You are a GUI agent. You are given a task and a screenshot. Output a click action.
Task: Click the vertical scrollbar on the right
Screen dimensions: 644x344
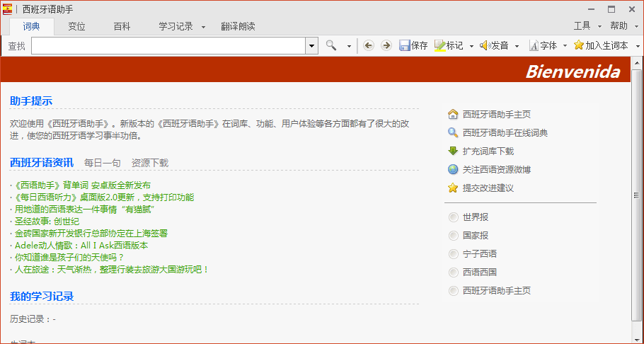point(637,198)
